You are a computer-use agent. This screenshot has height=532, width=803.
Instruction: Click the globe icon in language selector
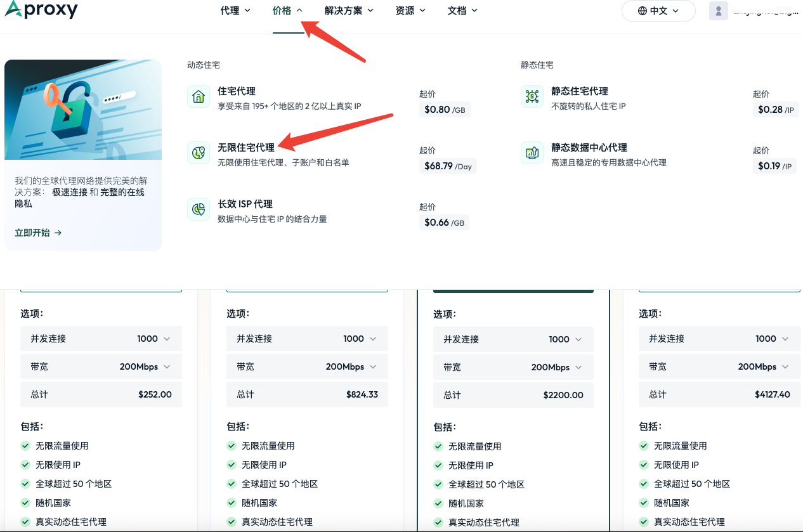click(x=643, y=11)
